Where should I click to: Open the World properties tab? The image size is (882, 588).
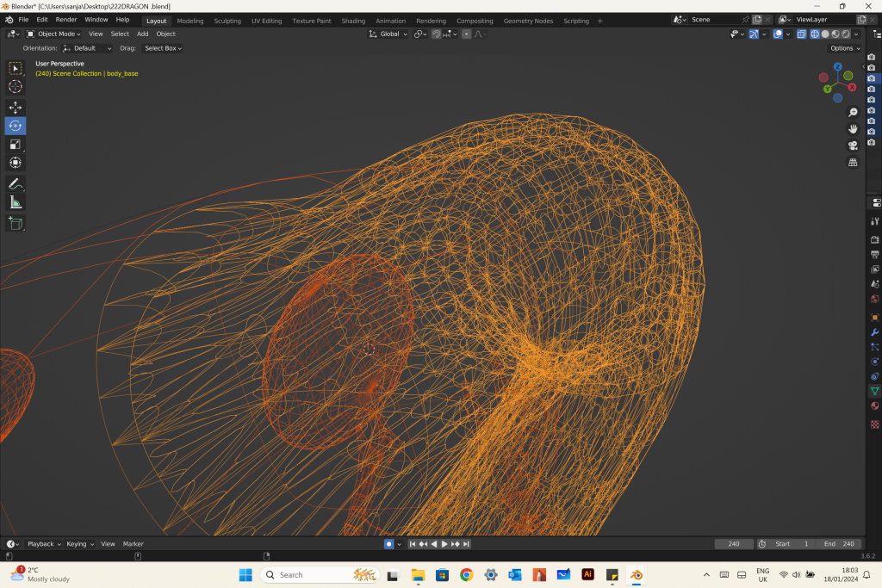click(x=875, y=299)
